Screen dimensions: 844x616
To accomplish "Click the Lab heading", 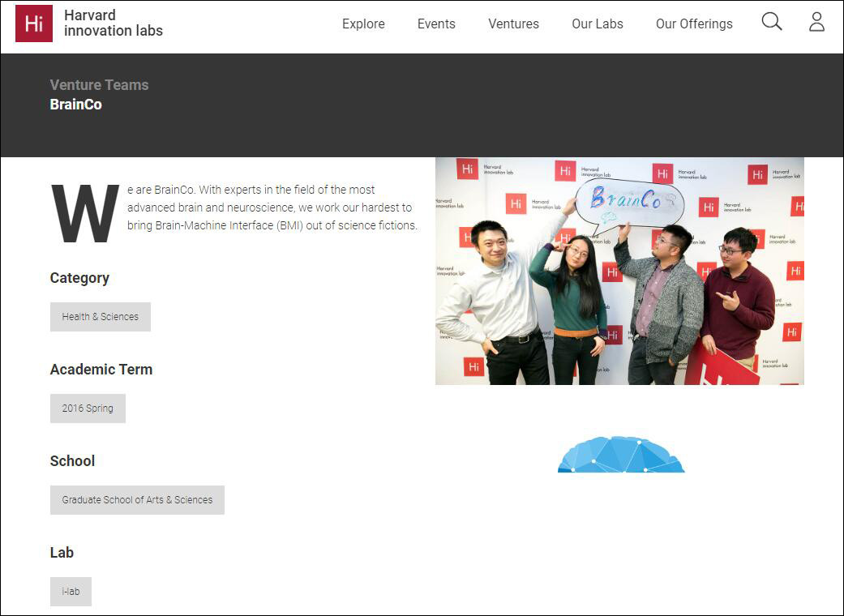I will [62, 553].
